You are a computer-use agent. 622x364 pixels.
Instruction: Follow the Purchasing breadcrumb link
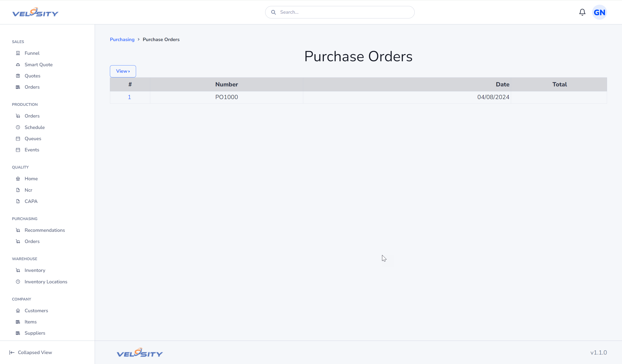pos(122,39)
